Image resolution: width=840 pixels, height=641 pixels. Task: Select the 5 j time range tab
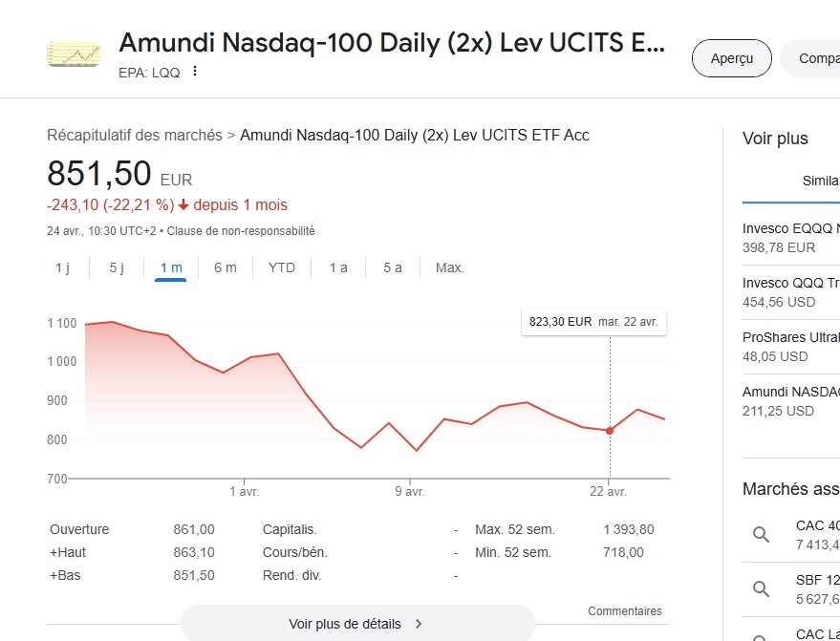pos(117,267)
